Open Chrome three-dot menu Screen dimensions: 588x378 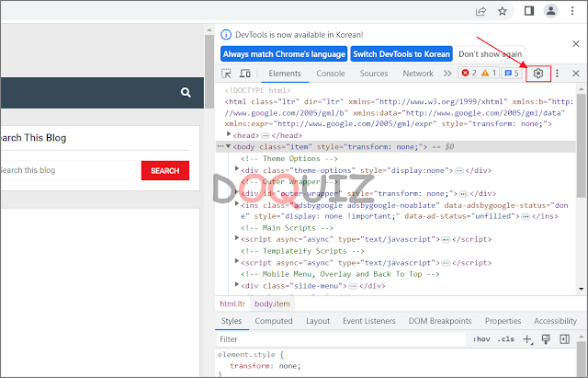point(572,11)
